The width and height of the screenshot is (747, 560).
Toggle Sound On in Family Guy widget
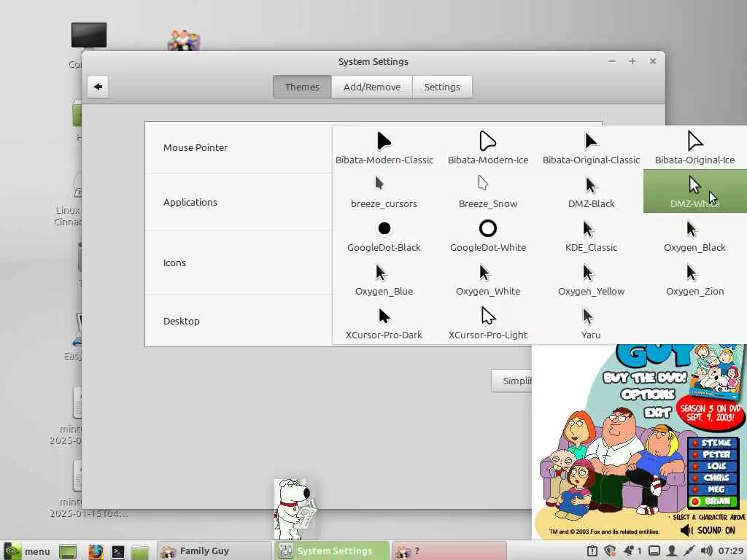(708, 530)
